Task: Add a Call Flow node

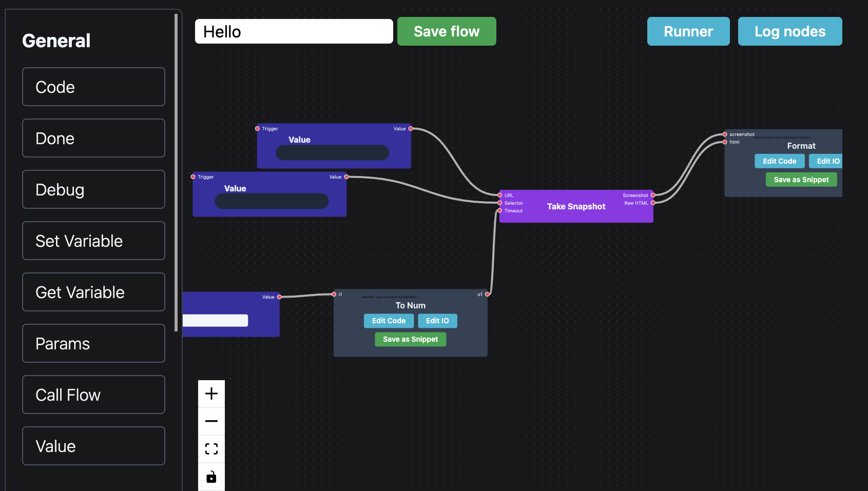Action: point(93,395)
